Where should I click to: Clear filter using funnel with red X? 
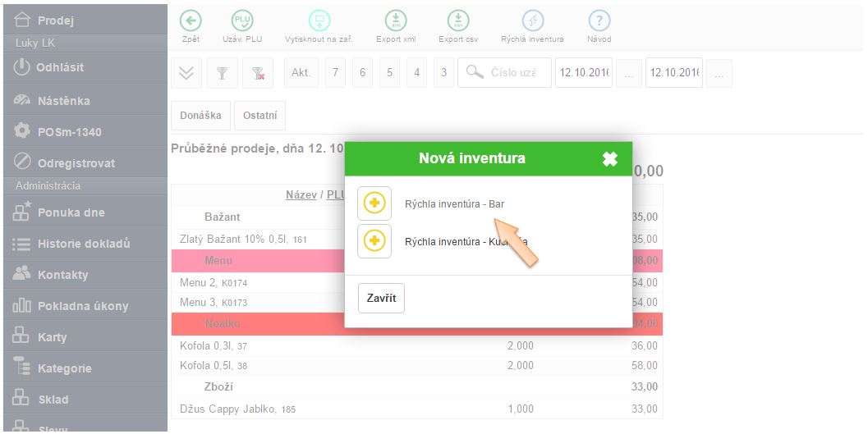pyautogui.click(x=258, y=73)
